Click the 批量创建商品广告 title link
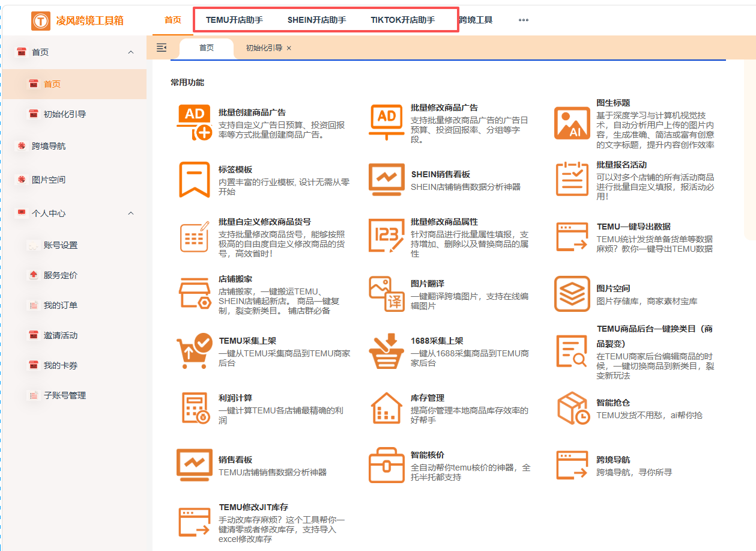This screenshot has height=551, width=756. [x=252, y=112]
